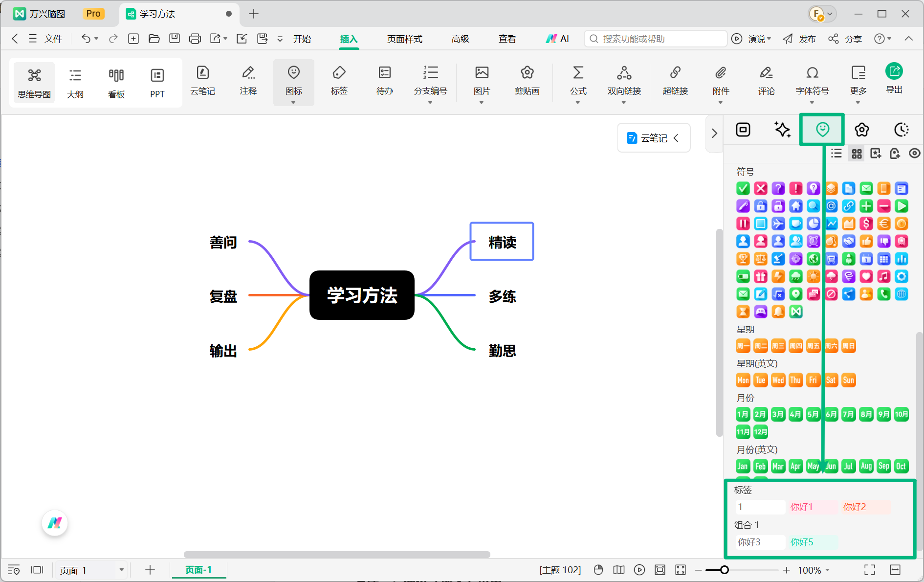924x582 pixels.
Task: Insert a 注释 annotation
Action: [248, 81]
